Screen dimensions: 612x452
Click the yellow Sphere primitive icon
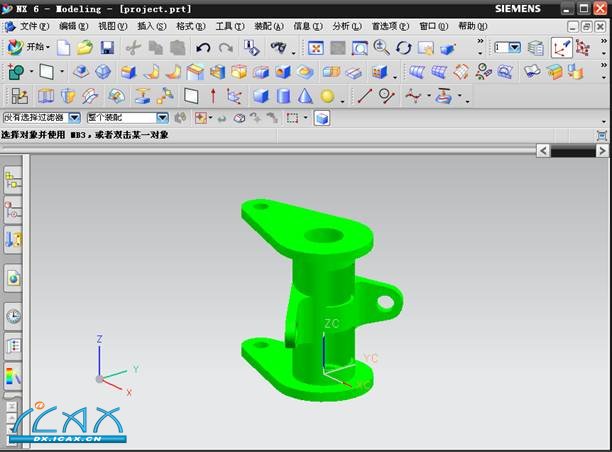(x=327, y=96)
